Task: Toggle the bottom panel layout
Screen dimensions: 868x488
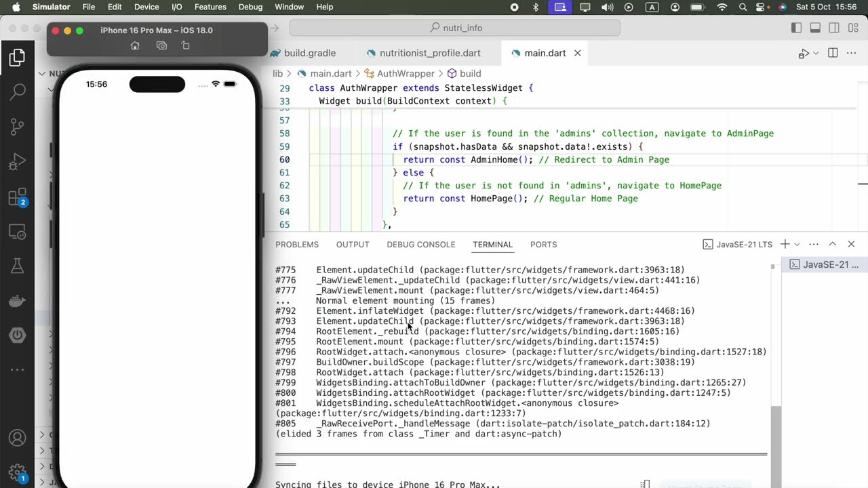Action: click(x=816, y=28)
